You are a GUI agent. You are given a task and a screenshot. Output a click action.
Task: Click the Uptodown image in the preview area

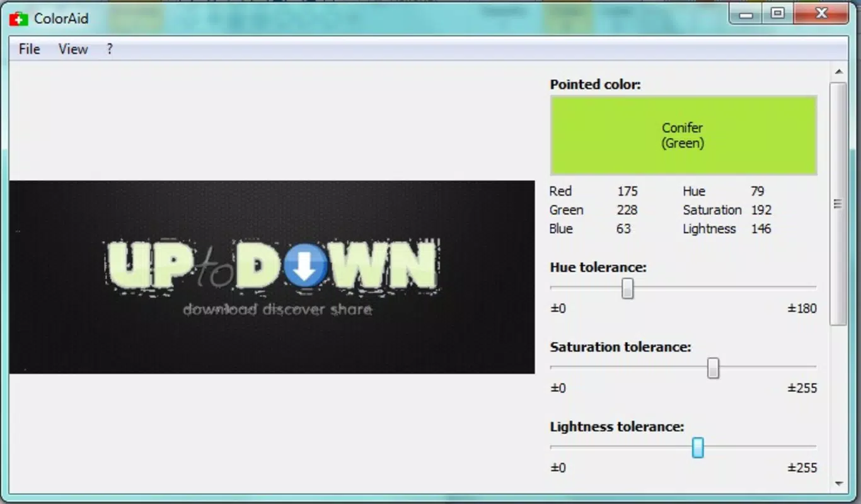coord(272,277)
